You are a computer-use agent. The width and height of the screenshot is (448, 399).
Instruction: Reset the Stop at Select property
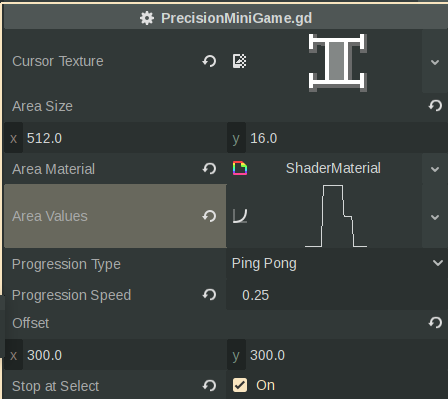pos(209,386)
